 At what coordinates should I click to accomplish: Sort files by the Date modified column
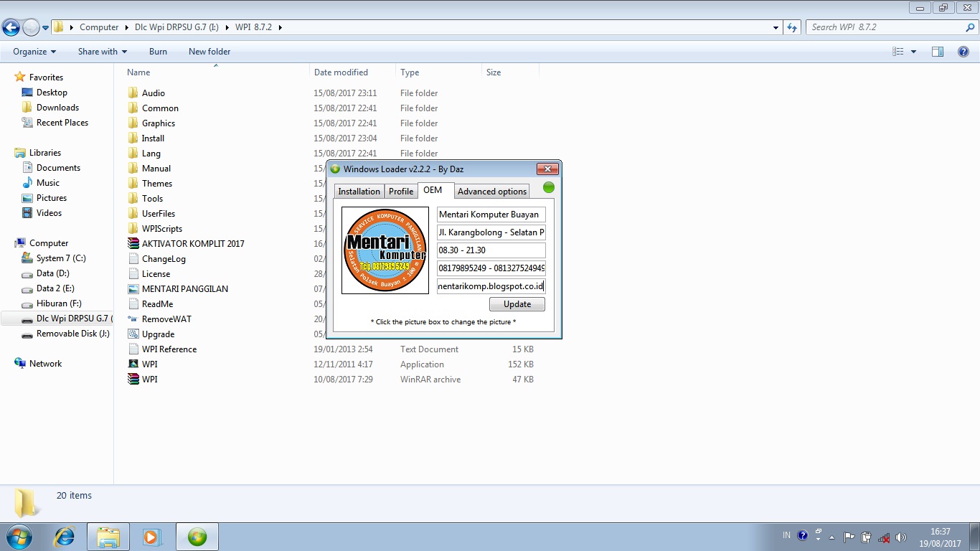pyautogui.click(x=352, y=72)
